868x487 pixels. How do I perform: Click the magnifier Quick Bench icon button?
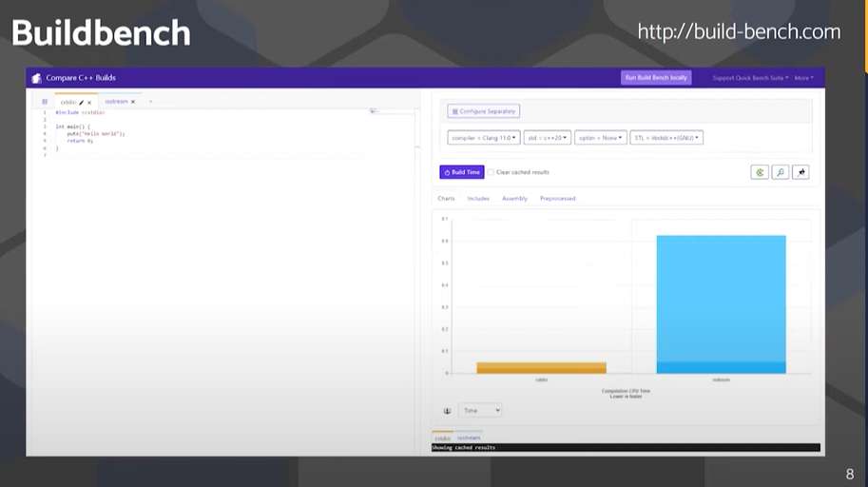pyautogui.click(x=781, y=172)
